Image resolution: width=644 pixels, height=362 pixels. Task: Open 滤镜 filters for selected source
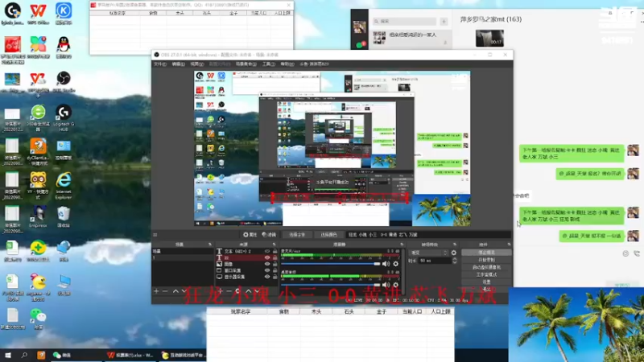(269, 235)
